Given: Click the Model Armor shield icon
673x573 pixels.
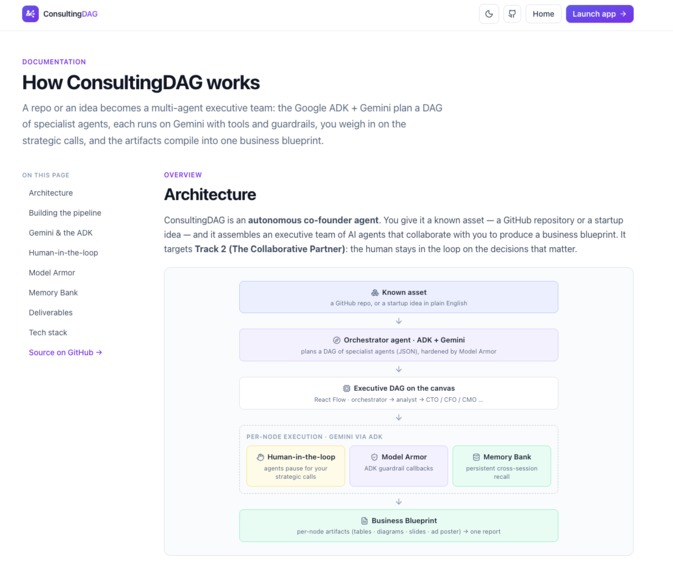Looking at the screenshot, I should coord(374,457).
